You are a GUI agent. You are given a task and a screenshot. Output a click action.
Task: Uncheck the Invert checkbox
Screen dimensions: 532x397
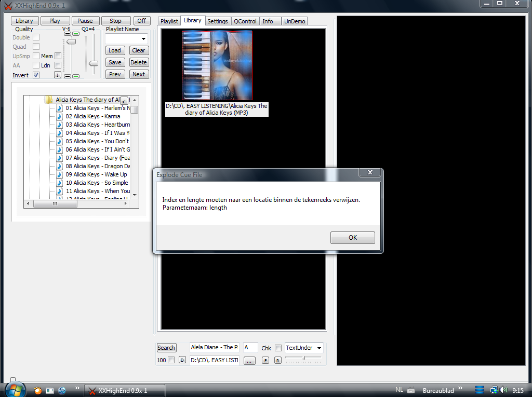tap(36, 75)
